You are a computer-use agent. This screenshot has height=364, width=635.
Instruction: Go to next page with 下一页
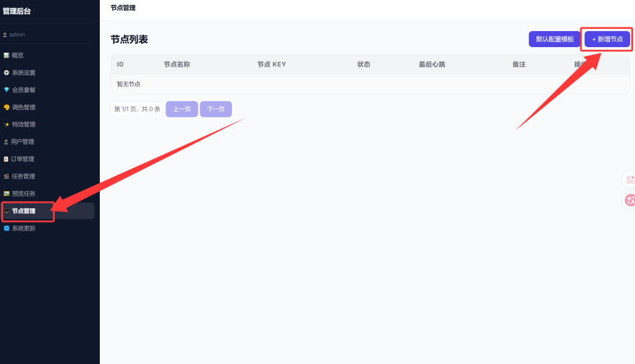(x=216, y=109)
